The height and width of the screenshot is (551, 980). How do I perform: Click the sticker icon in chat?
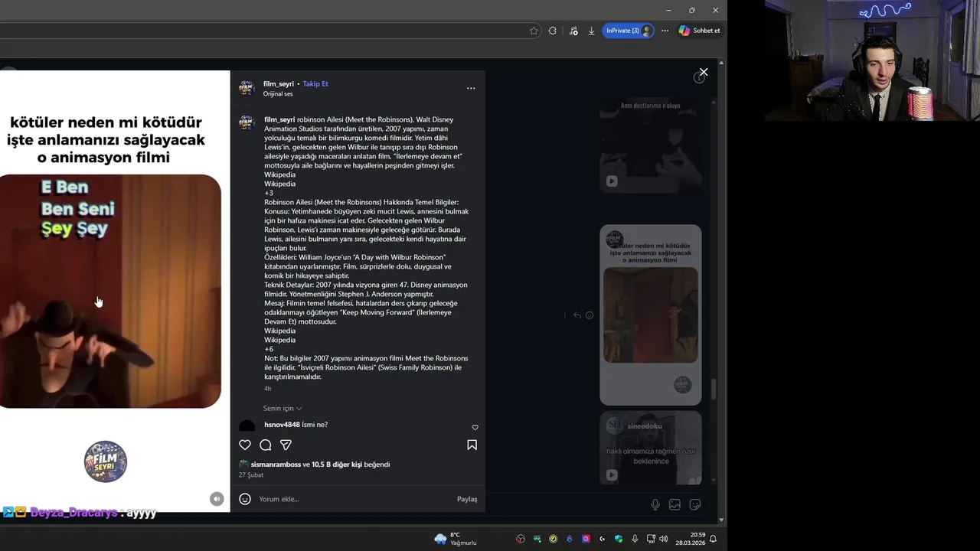pos(695,504)
